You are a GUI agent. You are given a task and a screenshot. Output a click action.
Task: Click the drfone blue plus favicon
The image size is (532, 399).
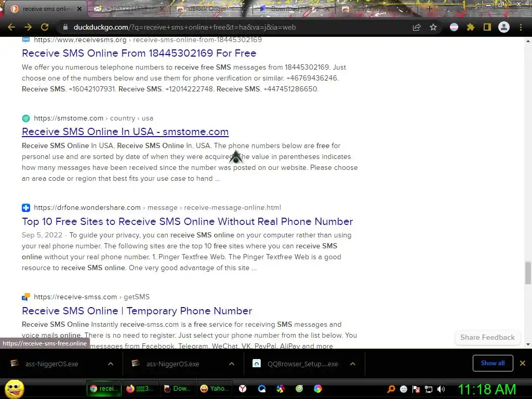26,208
